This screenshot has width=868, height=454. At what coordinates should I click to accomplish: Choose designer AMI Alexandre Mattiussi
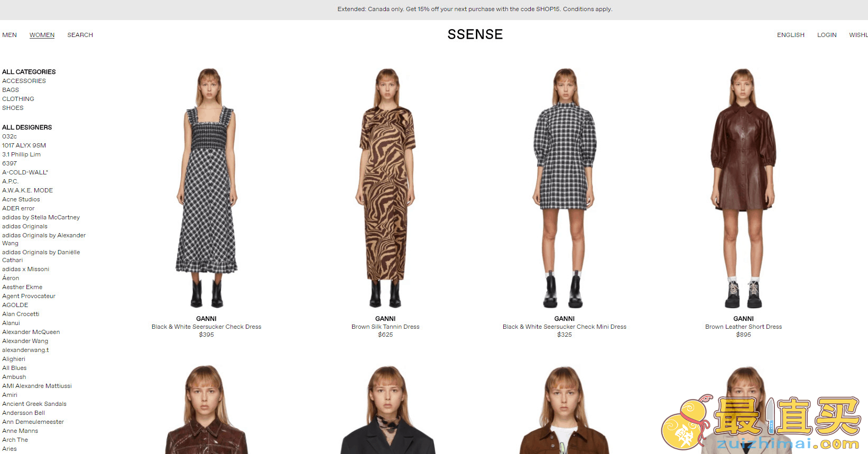[x=37, y=386]
